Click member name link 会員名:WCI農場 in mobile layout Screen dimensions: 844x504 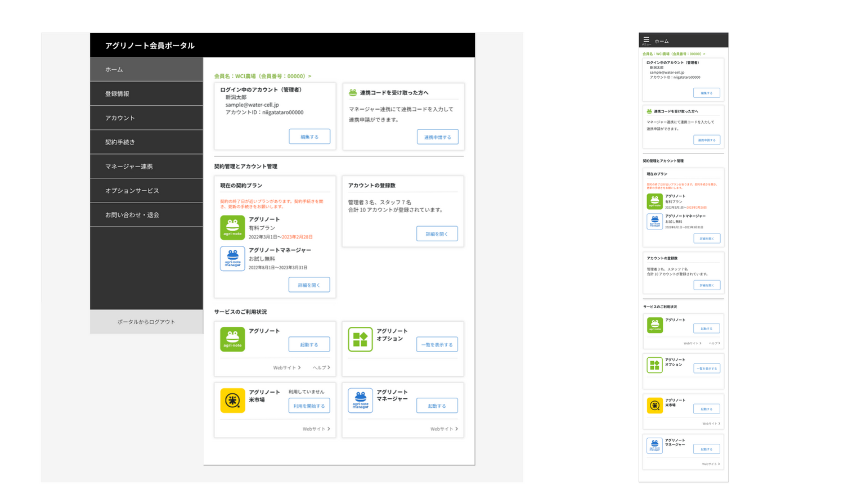pyautogui.click(x=674, y=54)
